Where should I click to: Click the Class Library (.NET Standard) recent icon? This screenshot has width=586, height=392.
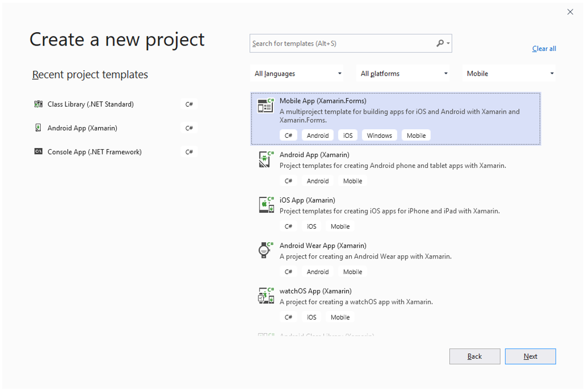pos(38,104)
